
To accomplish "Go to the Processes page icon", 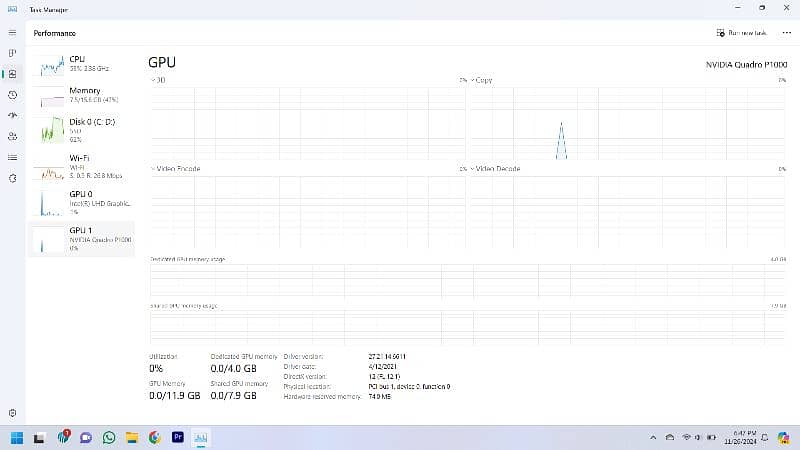I will coord(12,53).
